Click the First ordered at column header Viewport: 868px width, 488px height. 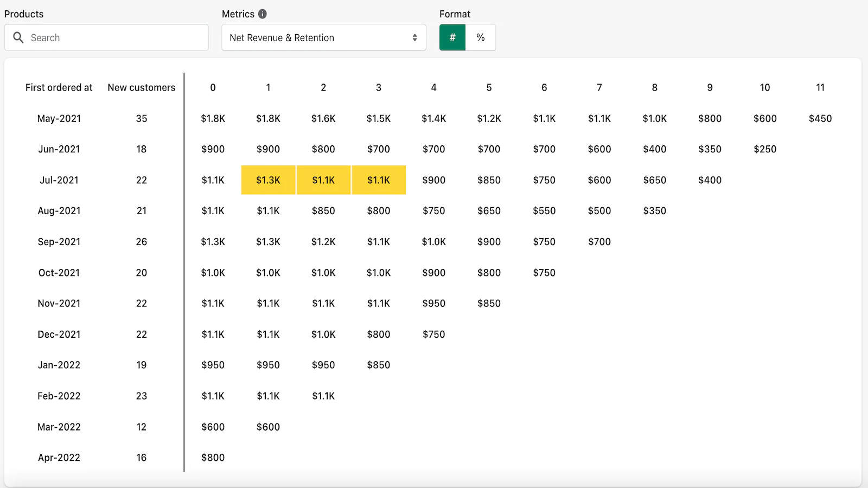(59, 87)
